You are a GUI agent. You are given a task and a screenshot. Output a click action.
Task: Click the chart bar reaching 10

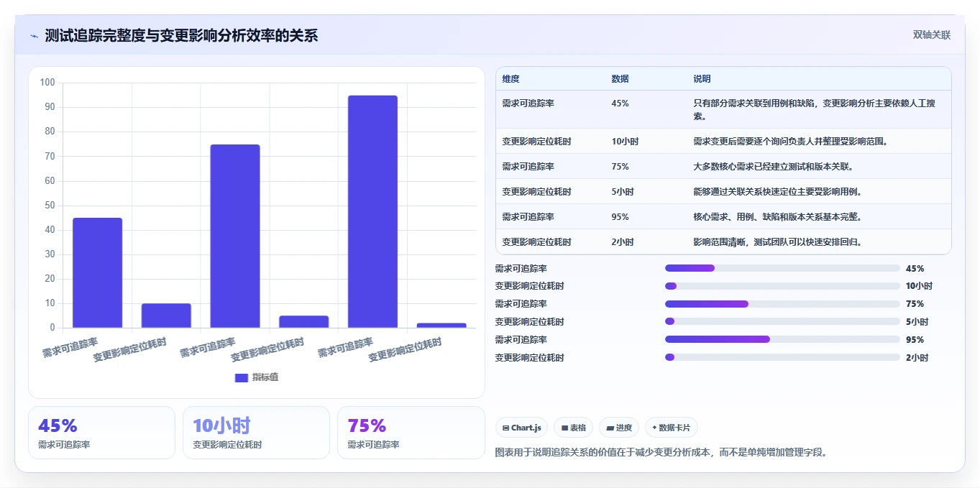(166, 316)
